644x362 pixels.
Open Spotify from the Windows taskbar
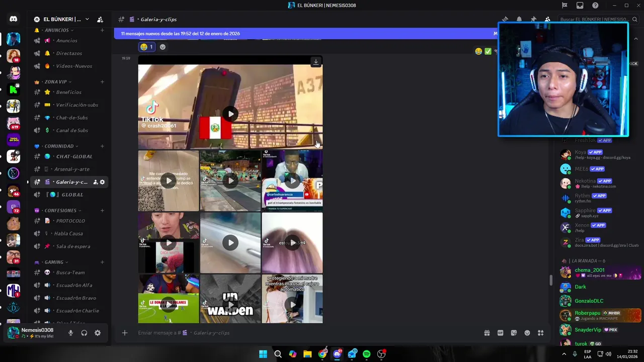coord(367,354)
